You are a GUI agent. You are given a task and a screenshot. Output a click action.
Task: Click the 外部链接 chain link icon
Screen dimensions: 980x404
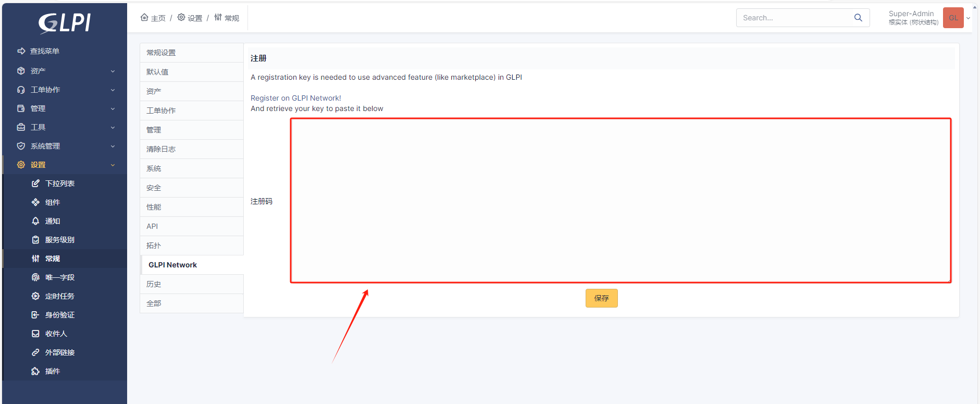click(35, 352)
